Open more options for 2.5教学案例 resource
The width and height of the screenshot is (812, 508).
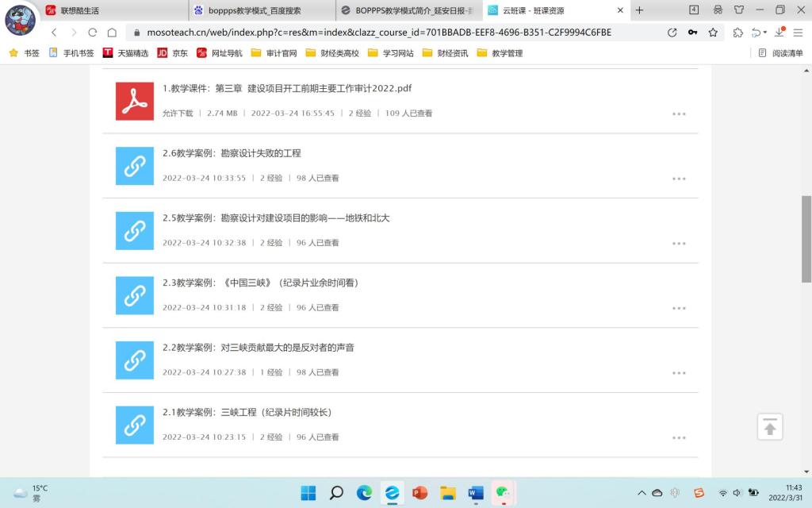pyautogui.click(x=679, y=244)
